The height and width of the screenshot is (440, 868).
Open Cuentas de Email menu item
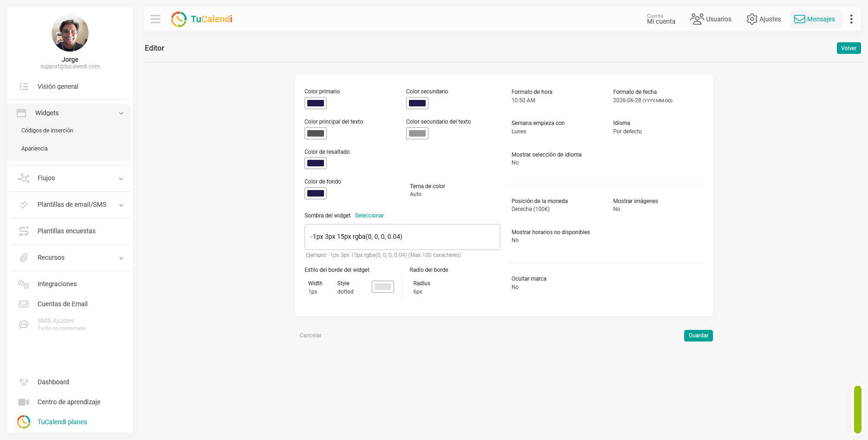(x=63, y=304)
